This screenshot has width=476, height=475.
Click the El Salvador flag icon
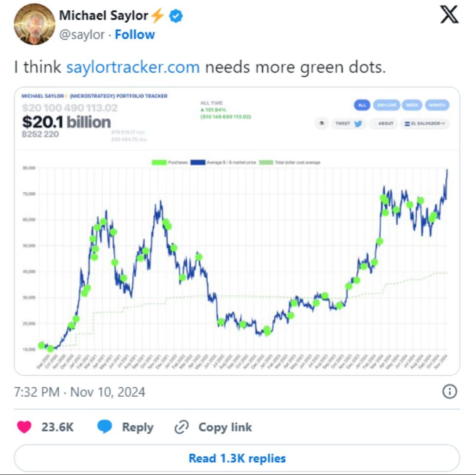(407, 124)
